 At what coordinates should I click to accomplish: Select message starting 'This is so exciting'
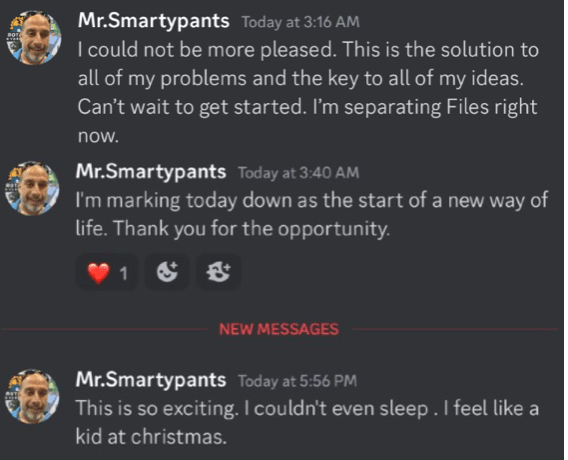coord(307,422)
